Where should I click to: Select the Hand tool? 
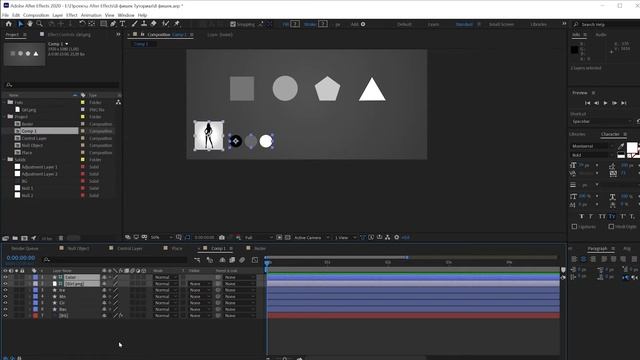[x=30, y=24]
